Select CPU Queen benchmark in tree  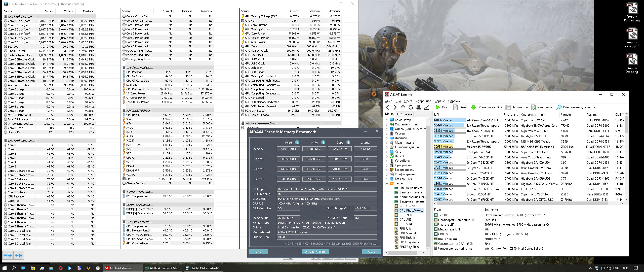click(407, 206)
